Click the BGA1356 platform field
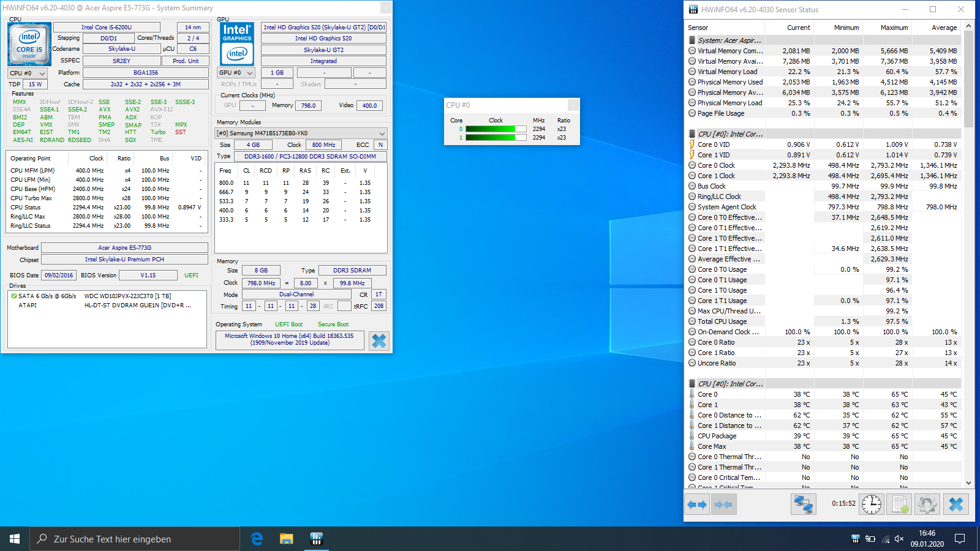The width and height of the screenshot is (980, 551). point(146,73)
